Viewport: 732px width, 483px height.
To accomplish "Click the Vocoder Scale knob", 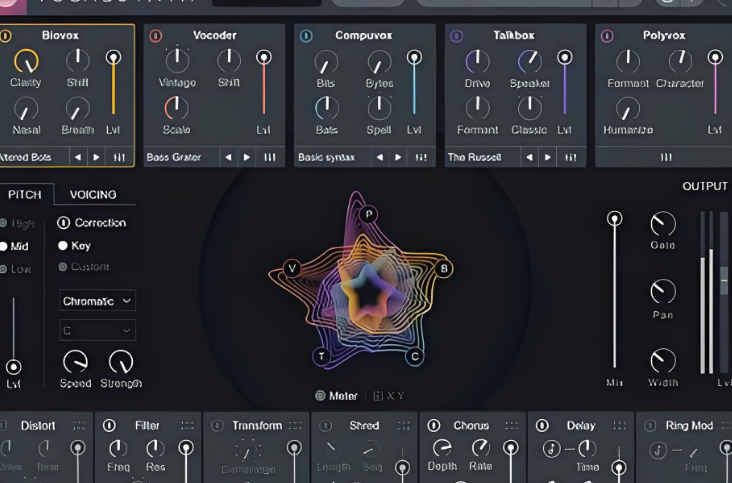I will click(176, 108).
